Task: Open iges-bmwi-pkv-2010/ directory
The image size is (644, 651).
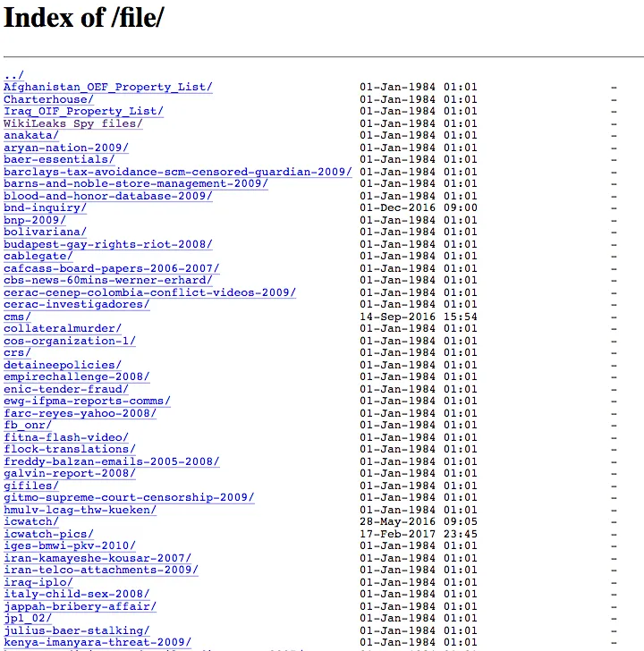Action: coord(70,545)
